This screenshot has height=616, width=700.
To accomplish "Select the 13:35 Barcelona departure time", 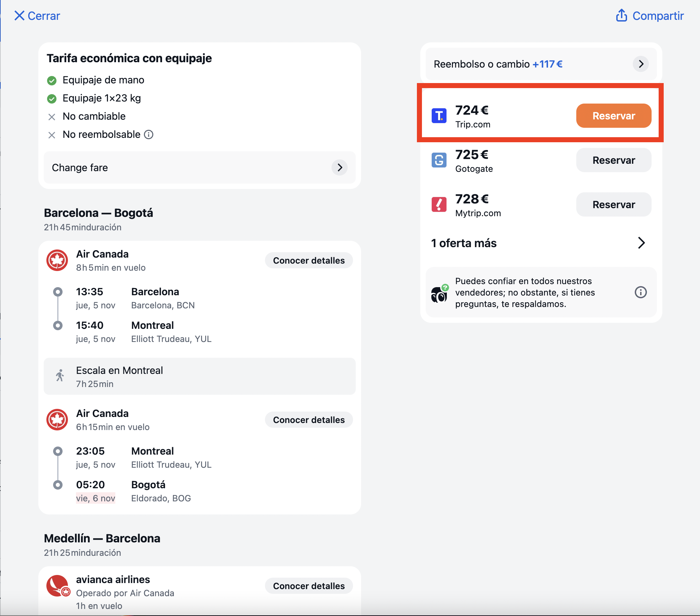I will point(89,292).
